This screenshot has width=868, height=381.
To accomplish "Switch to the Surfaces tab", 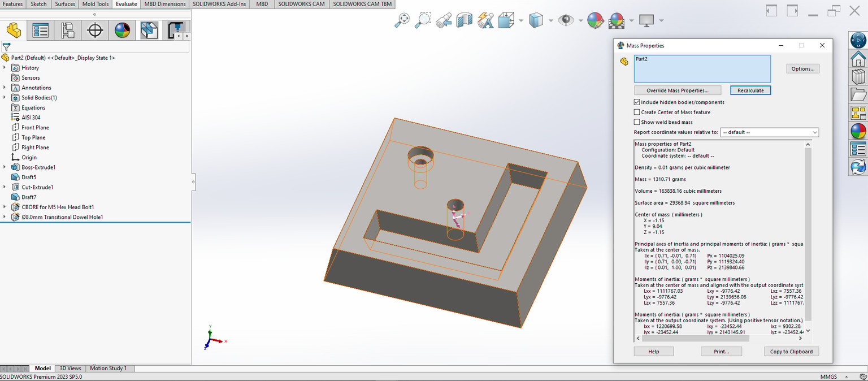I will [x=65, y=4].
